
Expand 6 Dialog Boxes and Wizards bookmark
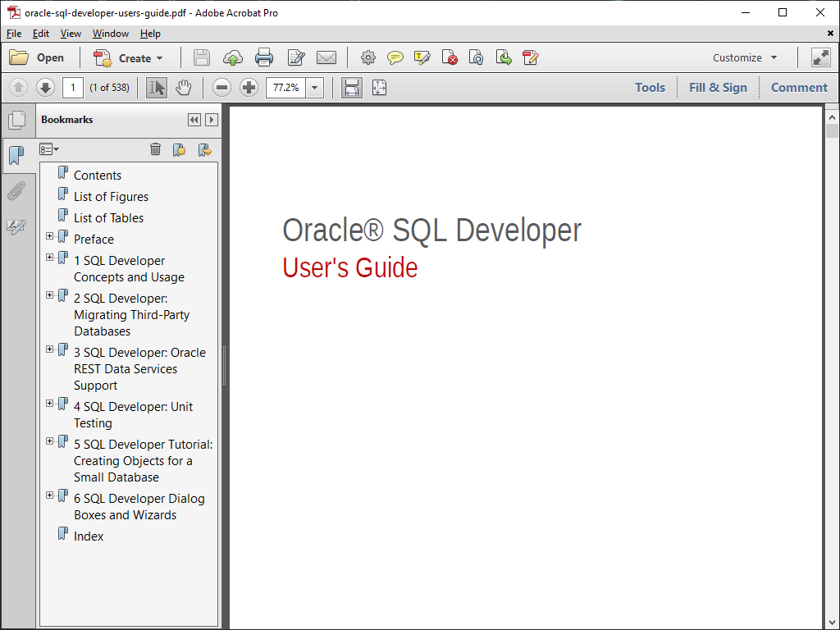(x=49, y=495)
